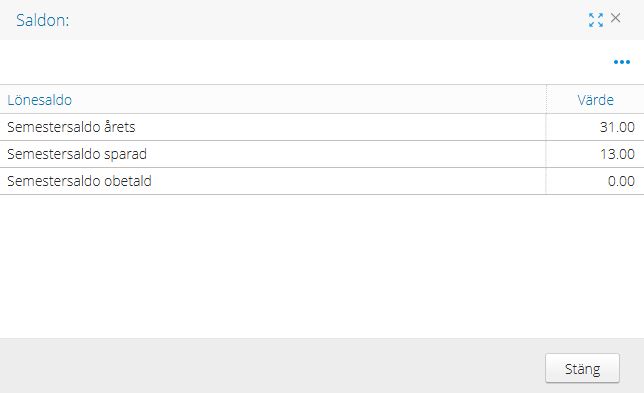Expand the Saldon dialog to fullscreen
The image size is (644, 393).
click(596, 20)
